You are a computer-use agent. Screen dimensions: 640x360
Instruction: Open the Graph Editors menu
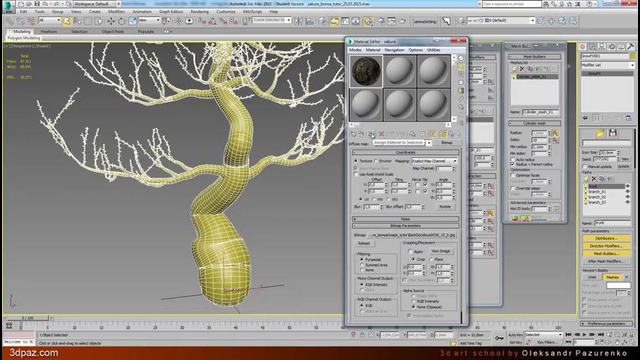pyautogui.click(x=171, y=12)
